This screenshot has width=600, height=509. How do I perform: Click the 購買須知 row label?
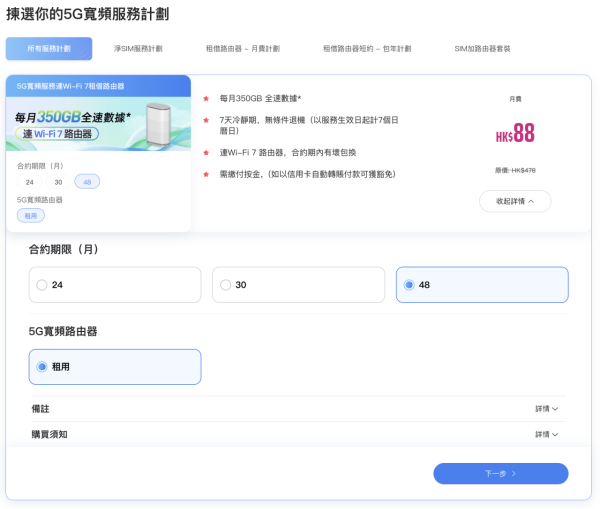[49, 434]
